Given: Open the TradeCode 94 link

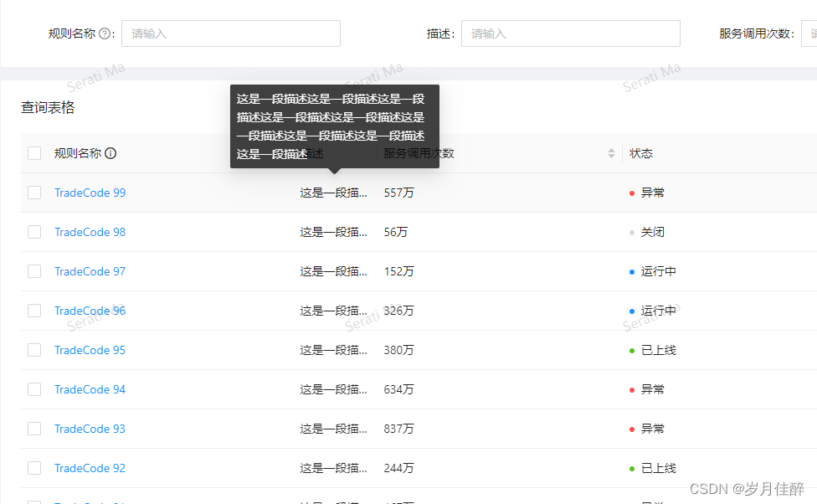Looking at the screenshot, I should pos(90,389).
